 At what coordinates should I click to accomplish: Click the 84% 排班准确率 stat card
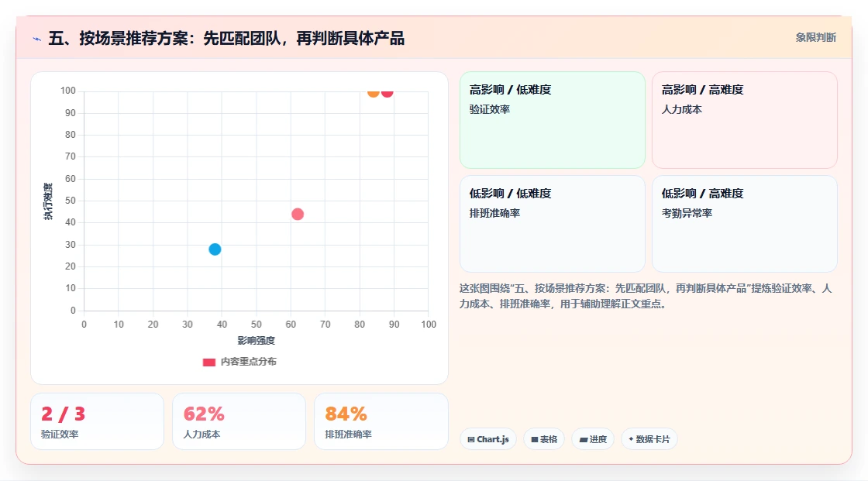(381, 421)
